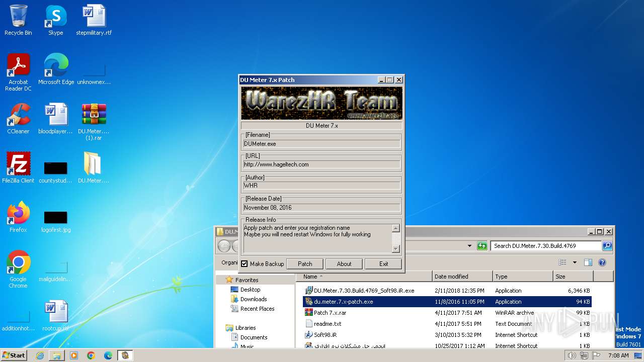Open DU.Meter folder on desktop
Image resolution: width=644 pixels, height=362 pixels.
click(x=94, y=167)
